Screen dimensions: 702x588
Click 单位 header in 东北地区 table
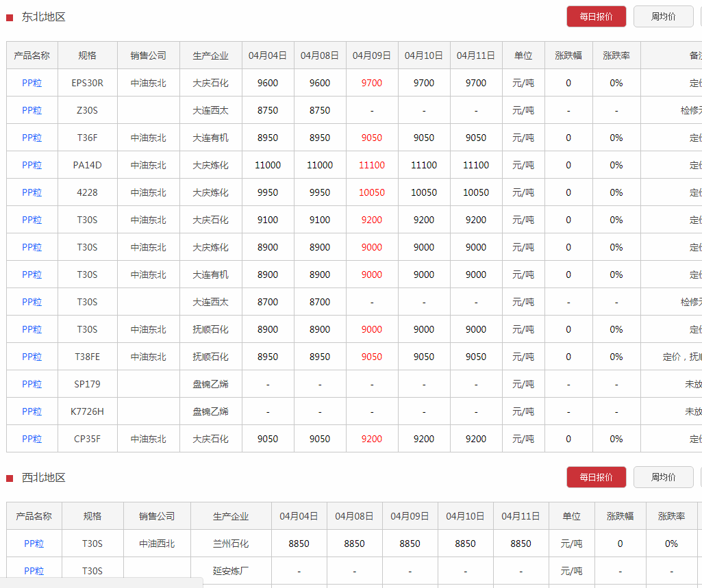[x=523, y=55]
